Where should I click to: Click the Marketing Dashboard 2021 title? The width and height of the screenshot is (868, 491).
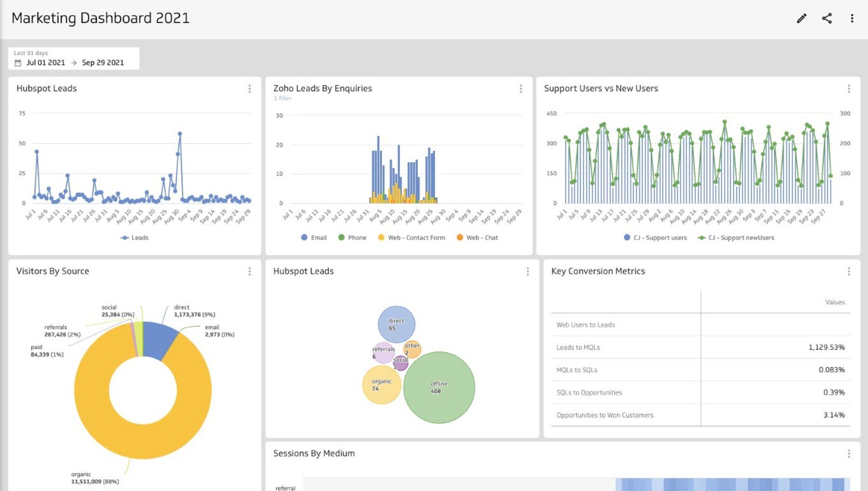pyautogui.click(x=101, y=18)
